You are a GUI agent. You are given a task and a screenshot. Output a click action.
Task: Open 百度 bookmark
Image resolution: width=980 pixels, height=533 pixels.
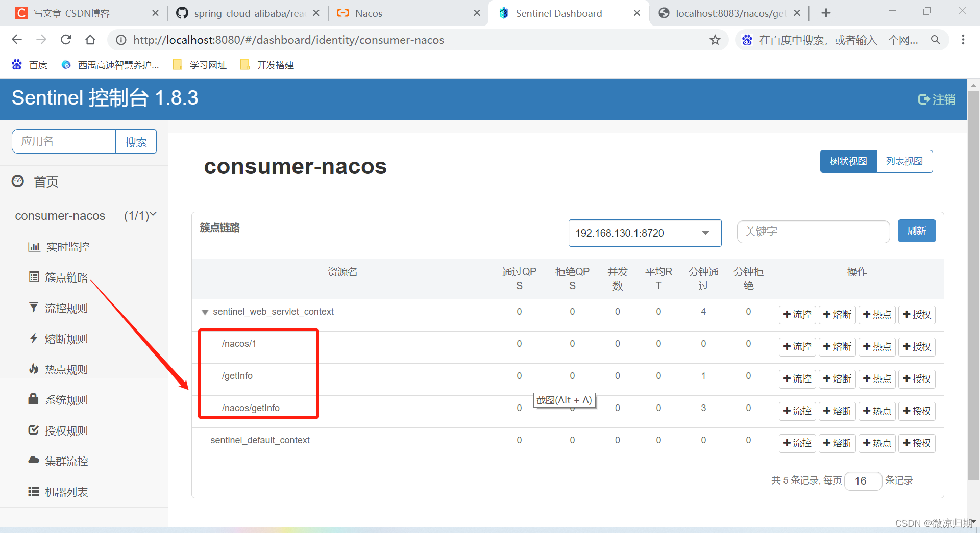click(x=30, y=65)
